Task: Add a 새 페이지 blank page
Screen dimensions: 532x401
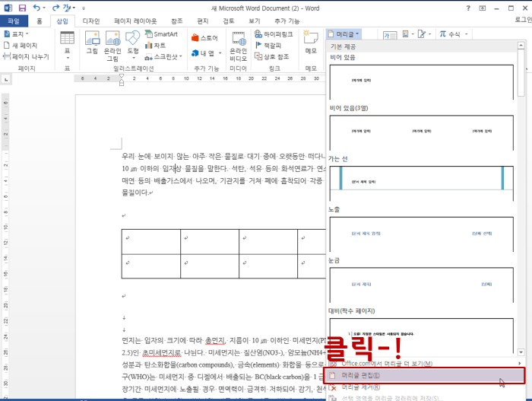Action: tap(21, 45)
